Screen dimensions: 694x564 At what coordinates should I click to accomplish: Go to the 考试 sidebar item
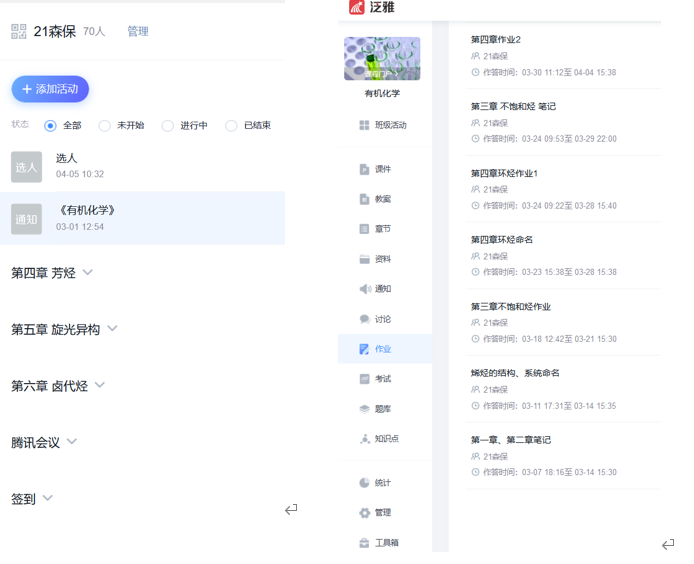(x=383, y=379)
